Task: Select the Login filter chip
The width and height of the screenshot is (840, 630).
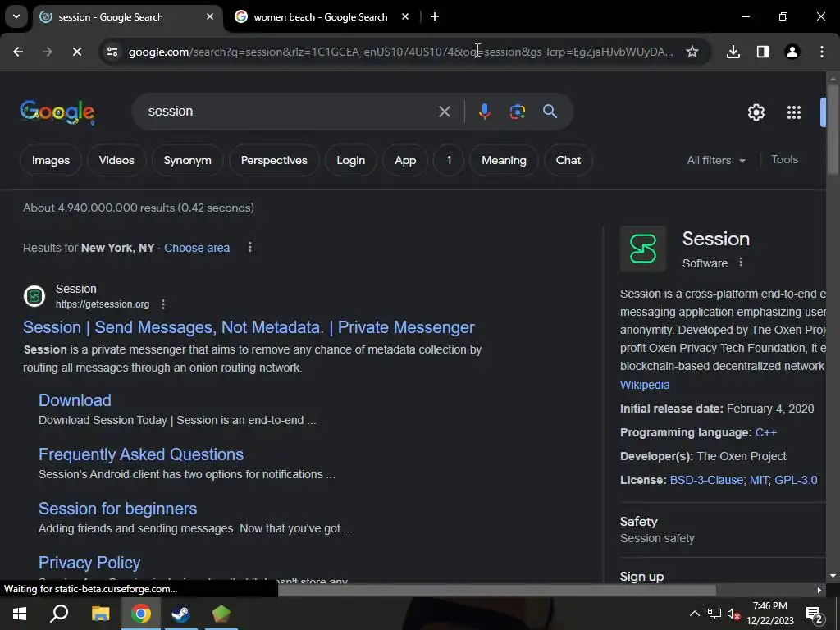Action: 350,160
